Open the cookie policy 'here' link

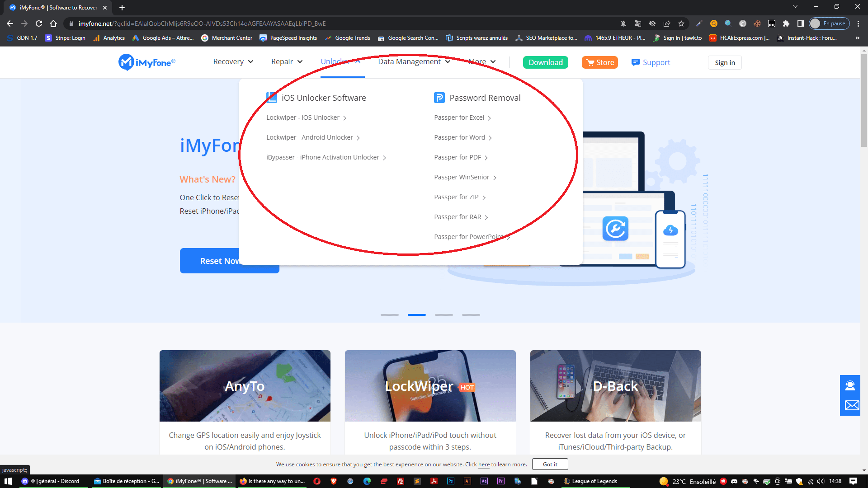click(x=484, y=465)
